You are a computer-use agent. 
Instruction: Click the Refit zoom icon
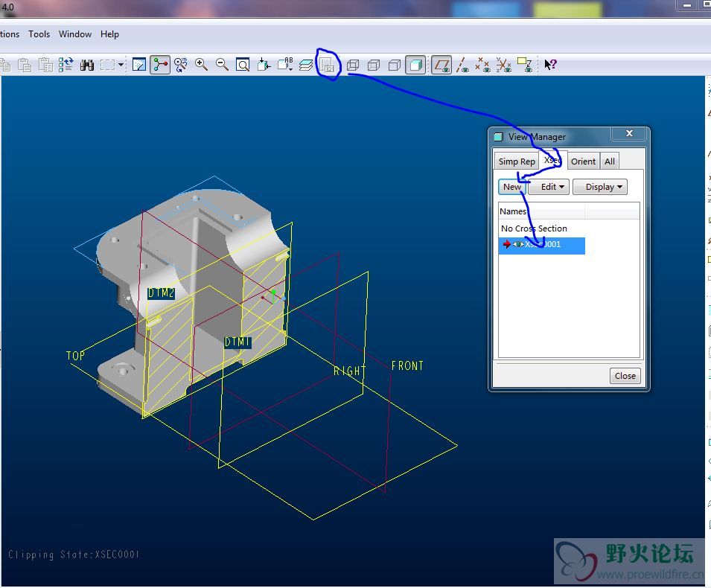point(243,65)
